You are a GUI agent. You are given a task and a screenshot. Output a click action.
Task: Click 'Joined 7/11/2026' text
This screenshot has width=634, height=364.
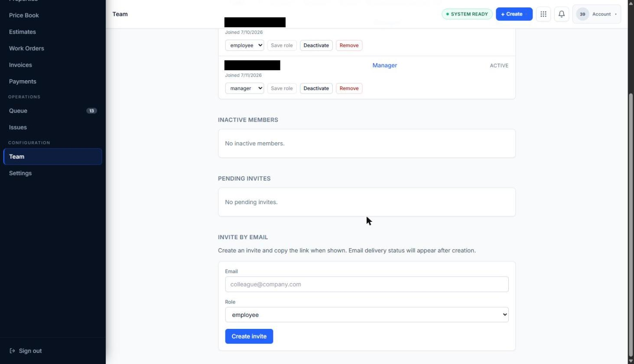[243, 75]
